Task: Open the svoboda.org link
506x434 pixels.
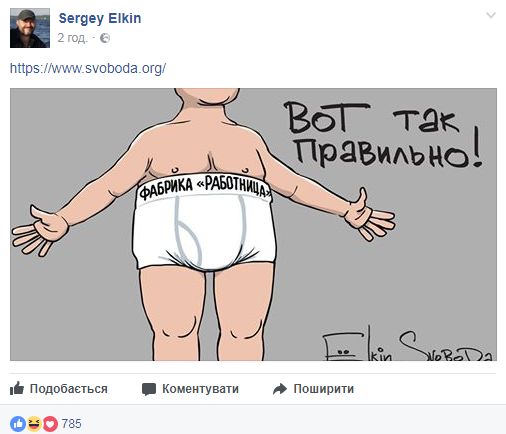Action: pyautogui.click(x=88, y=68)
